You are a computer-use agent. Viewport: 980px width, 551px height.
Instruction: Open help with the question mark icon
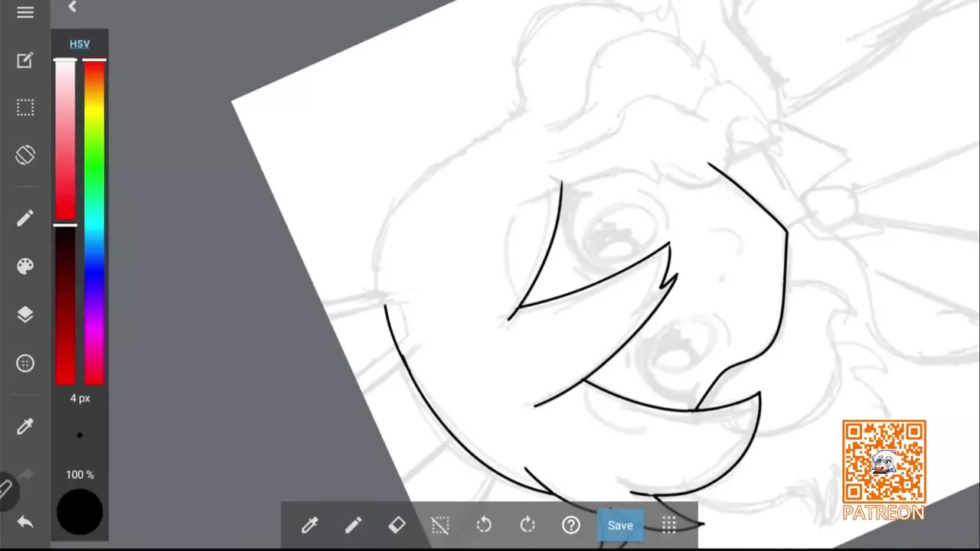pyautogui.click(x=571, y=525)
